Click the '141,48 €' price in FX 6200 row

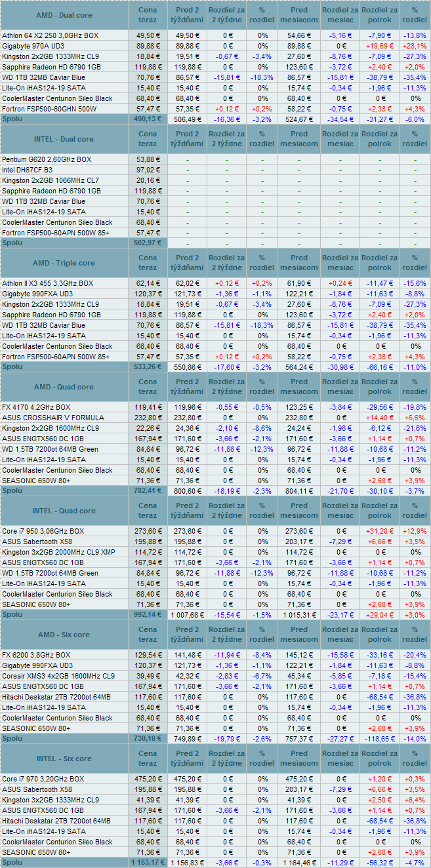(x=188, y=655)
